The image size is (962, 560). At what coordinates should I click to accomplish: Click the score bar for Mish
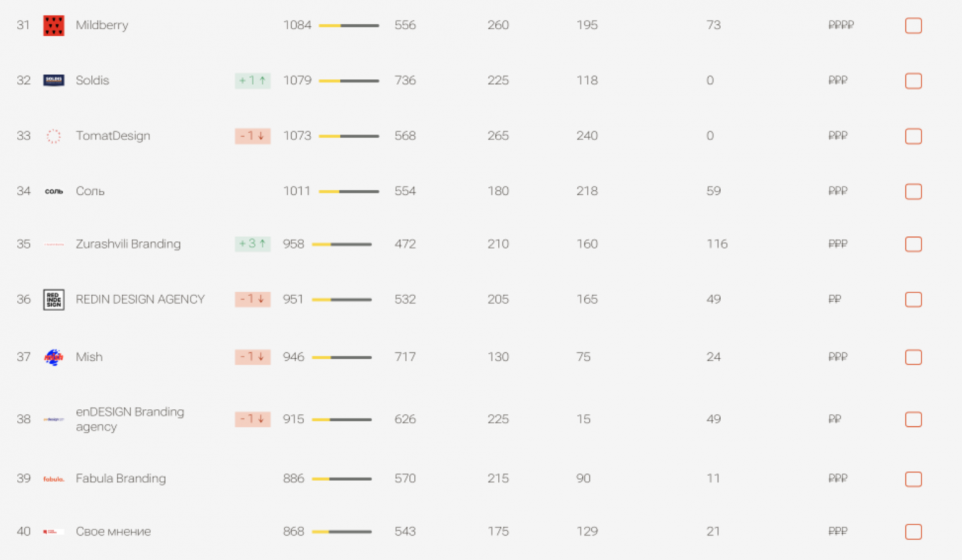coord(342,357)
